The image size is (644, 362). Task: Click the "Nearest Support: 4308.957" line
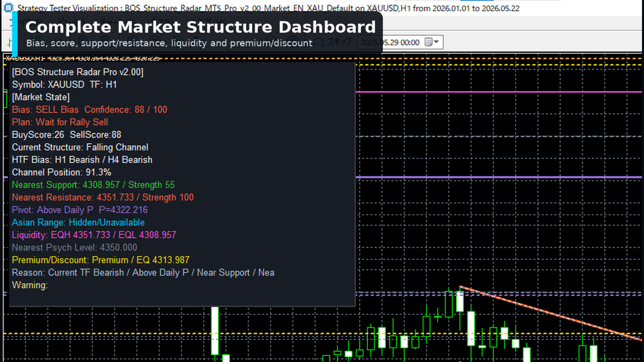(94, 185)
